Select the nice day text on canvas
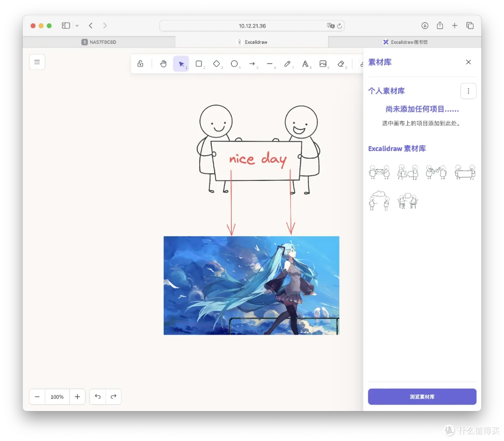Viewport: 504px width, 441px height. pyautogui.click(x=258, y=159)
